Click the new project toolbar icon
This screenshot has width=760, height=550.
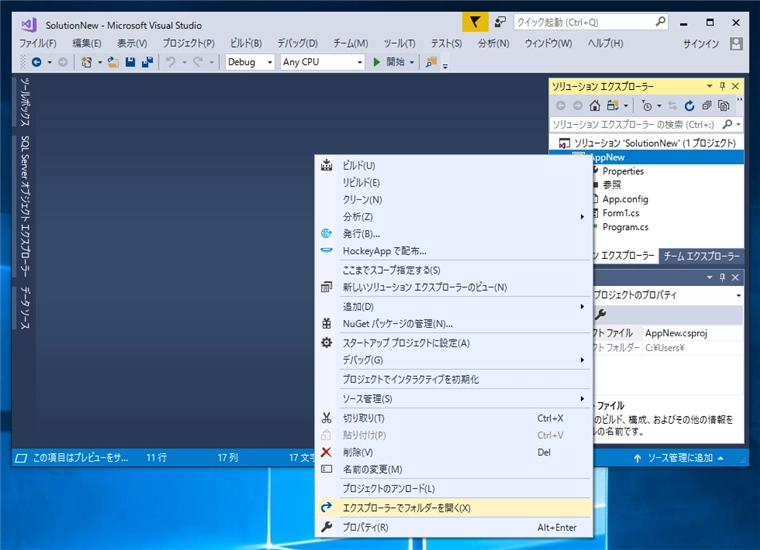[87, 62]
